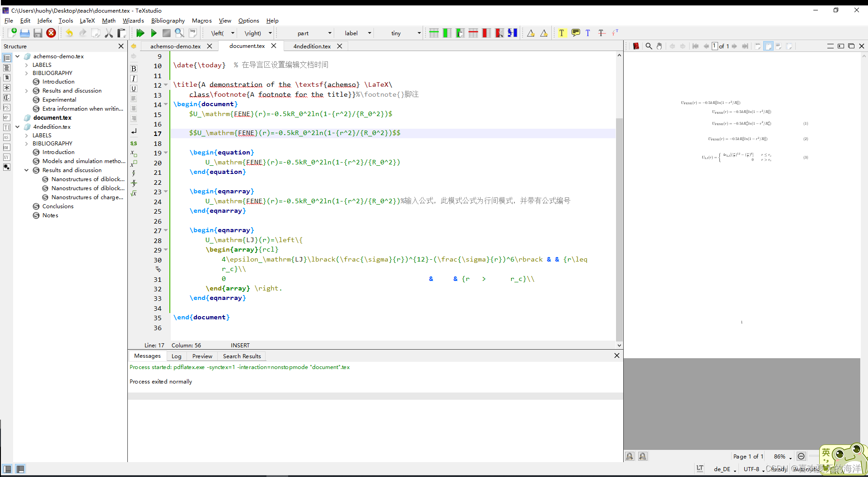Image resolution: width=868 pixels, height=477 pixels.
Task: Insert newline with the return-arrow icon
Action: coord(134,131)
